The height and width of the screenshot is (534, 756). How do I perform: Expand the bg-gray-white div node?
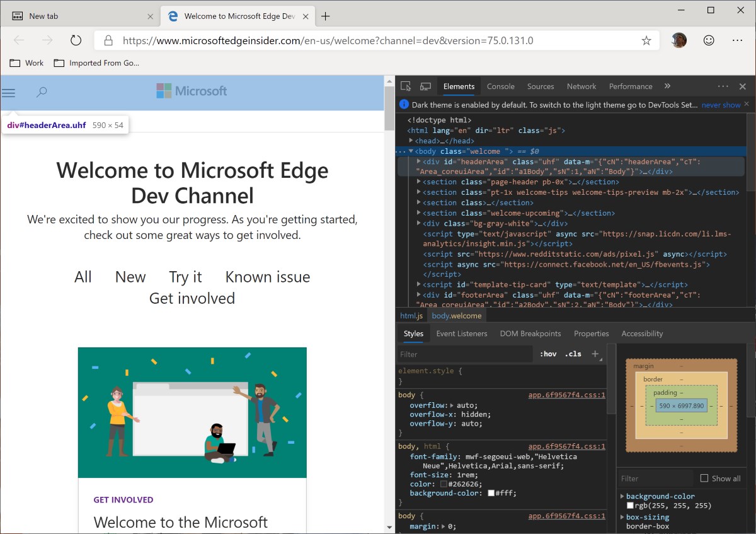pyautogui.click(x=419, y=223)
